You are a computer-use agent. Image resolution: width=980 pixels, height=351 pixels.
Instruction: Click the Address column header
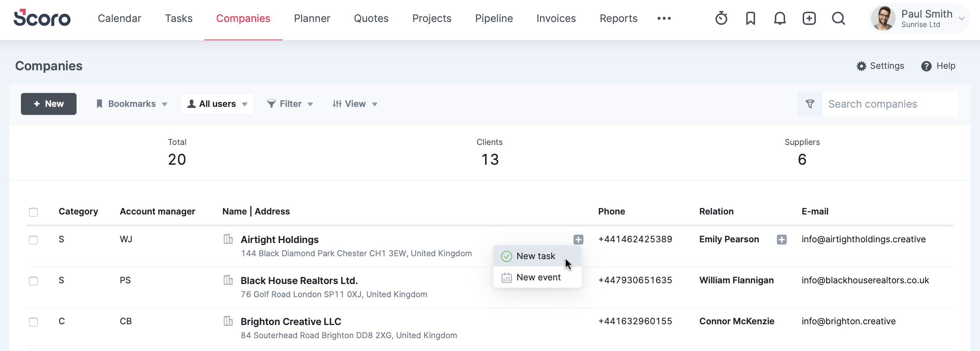point(272,212)
